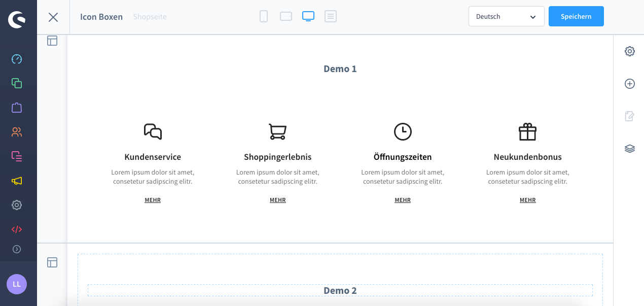Viewport: 644px width, 306px height.
Task: Open the add blocks plus panel
Action: point(630,84)
